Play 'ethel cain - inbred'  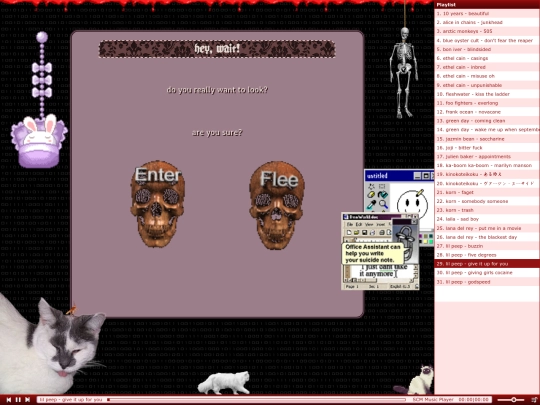click(487, 67)
